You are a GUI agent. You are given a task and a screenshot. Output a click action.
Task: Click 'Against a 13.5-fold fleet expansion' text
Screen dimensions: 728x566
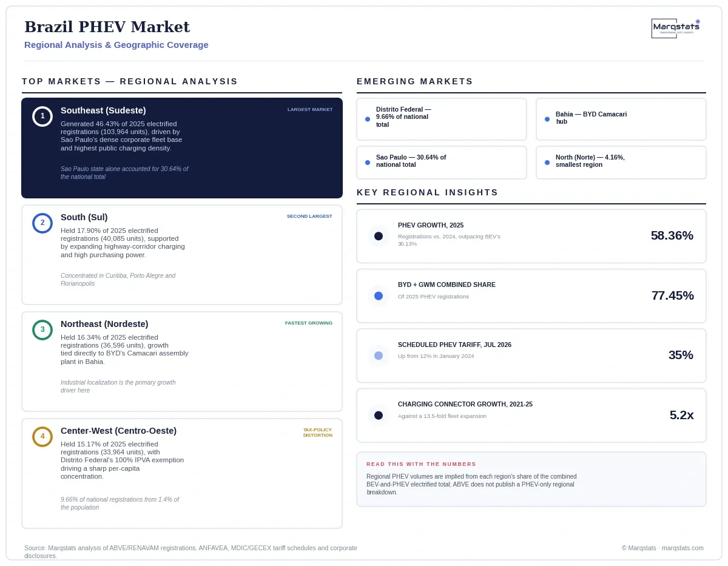(442, 416)
